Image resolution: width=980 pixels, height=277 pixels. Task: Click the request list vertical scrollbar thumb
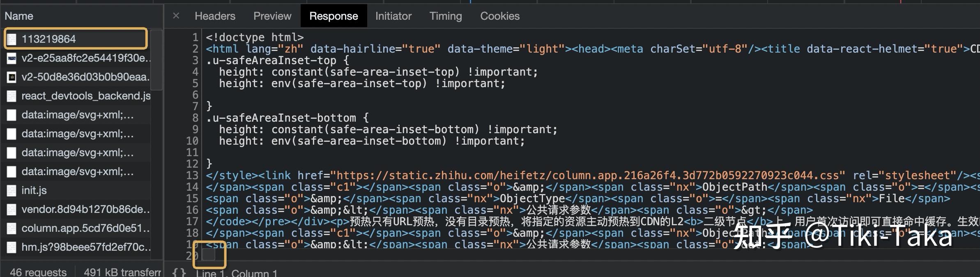click(x=156, y=60)
